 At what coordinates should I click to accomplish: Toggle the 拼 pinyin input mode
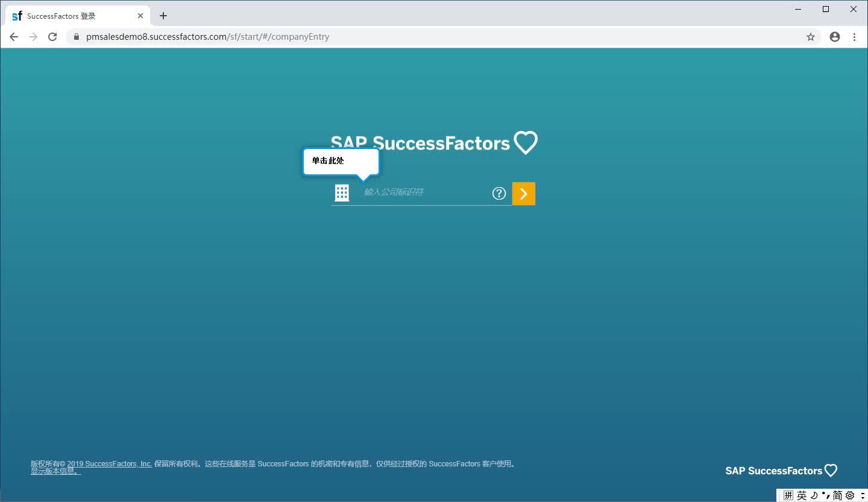click(x=788, y=495)
